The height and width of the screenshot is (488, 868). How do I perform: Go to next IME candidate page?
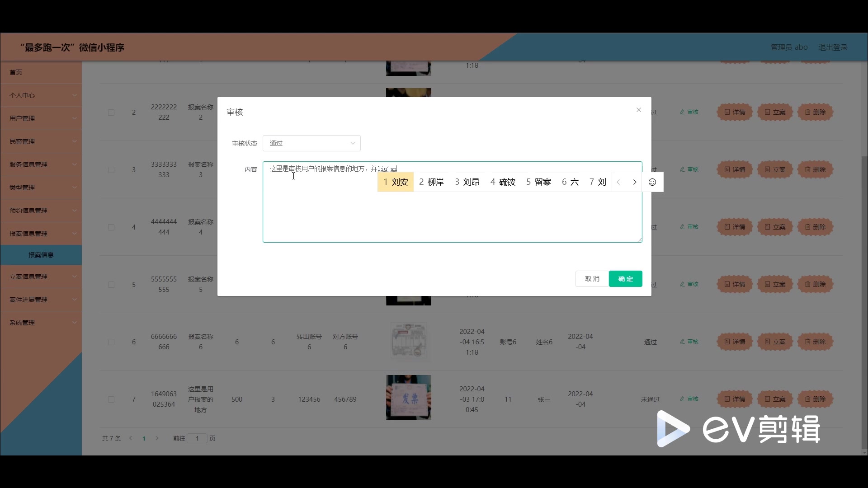[x=634, y=182]
